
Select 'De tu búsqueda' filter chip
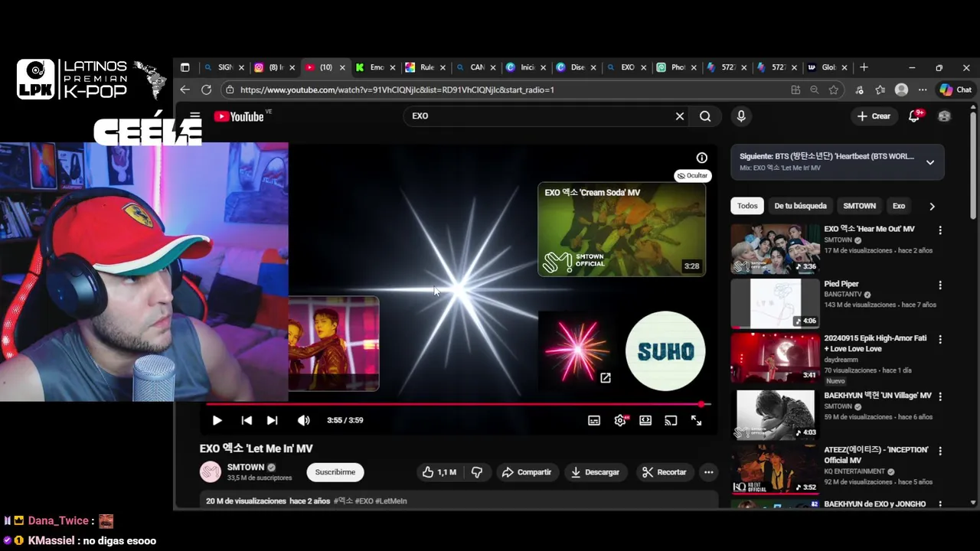(x=800, y=206)
